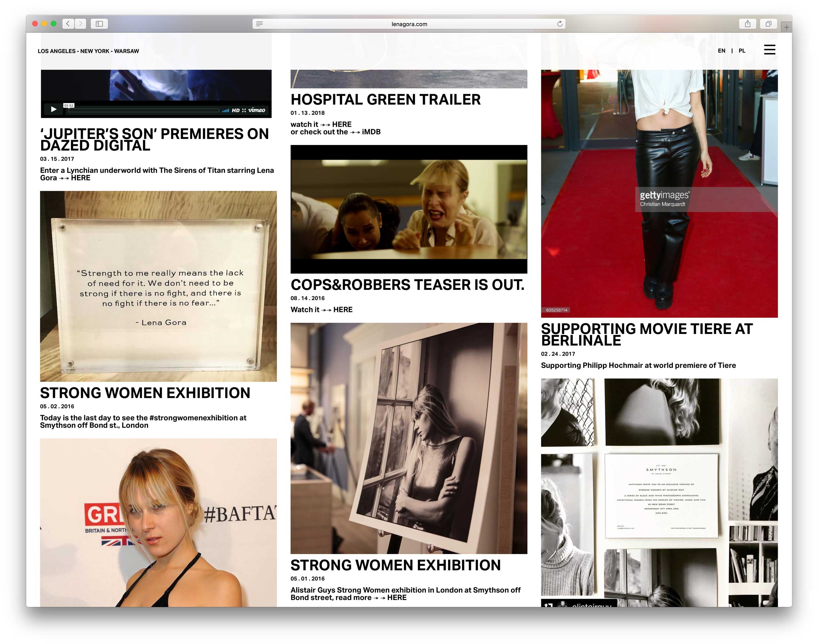Click the lenagora.com address bar

click(409, 24)
